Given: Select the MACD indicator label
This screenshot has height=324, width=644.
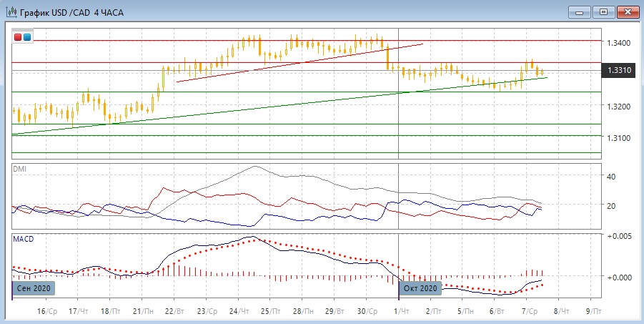Looking at the screenshot, I should [23, 238].
